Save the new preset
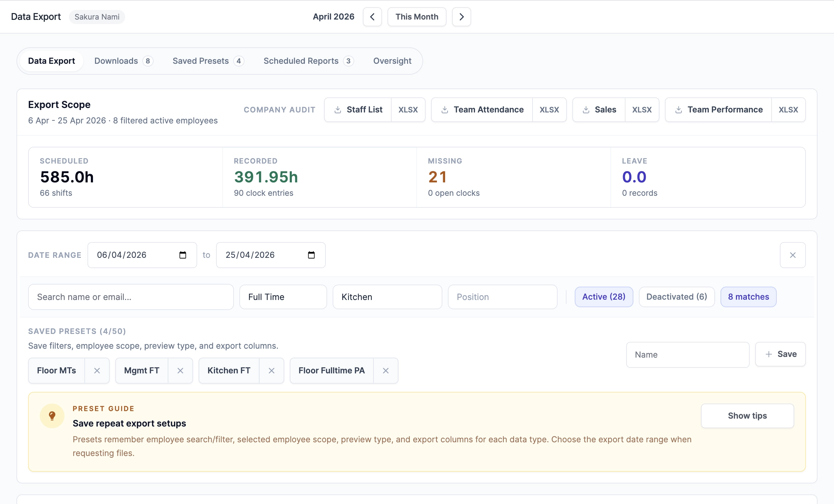 coord(781,354)
